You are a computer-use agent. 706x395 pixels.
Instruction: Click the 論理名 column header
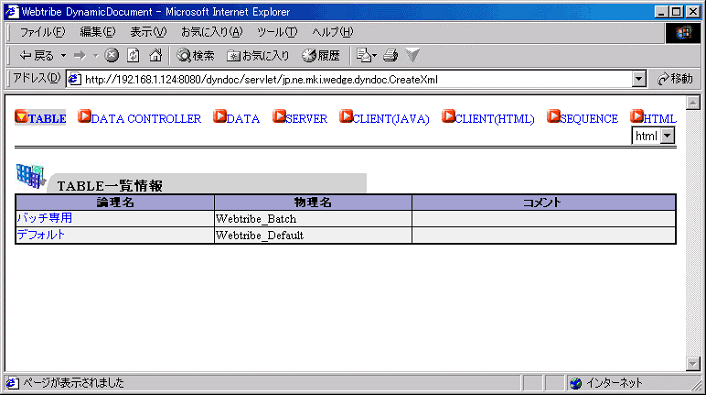[115, 202]
